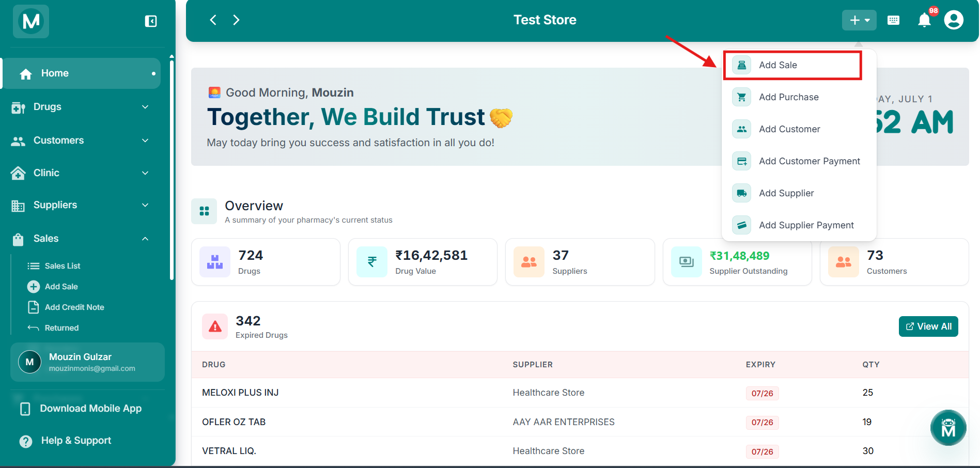Screen dimensions: 980x468
Task: Click the Sales List list icon
Action: [x=34, y=266]
